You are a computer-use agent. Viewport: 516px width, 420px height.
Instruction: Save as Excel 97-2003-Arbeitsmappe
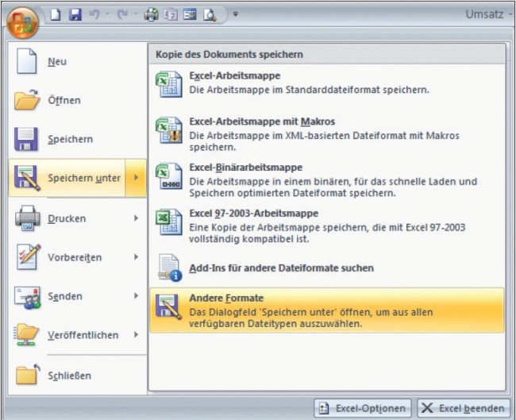tap(327, 227)
